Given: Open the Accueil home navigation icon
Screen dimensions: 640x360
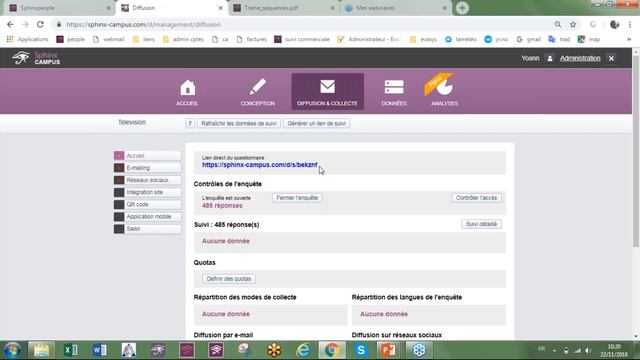Looking at the screenshot, I should click(x=187, y=92).
